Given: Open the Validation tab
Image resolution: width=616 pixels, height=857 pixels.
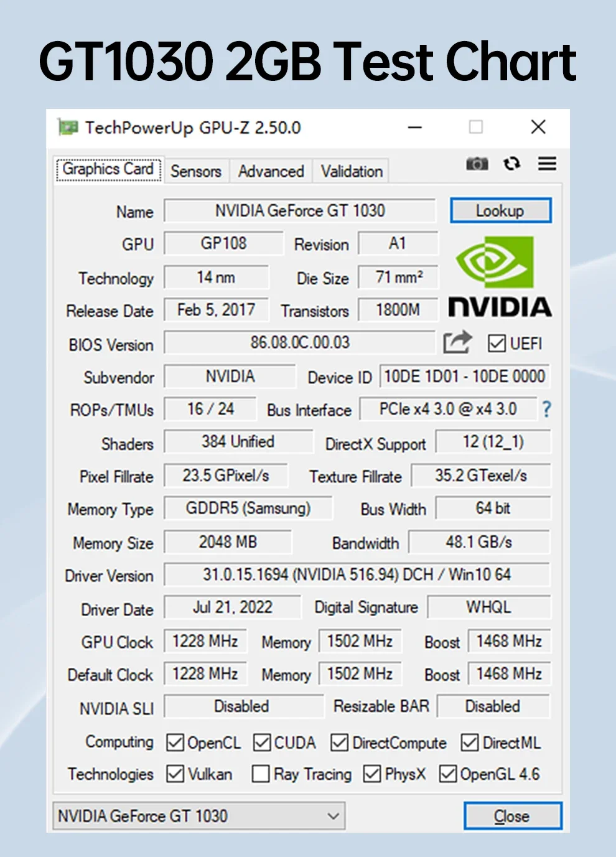Looking at the screenshot, I should pos(352,171).
